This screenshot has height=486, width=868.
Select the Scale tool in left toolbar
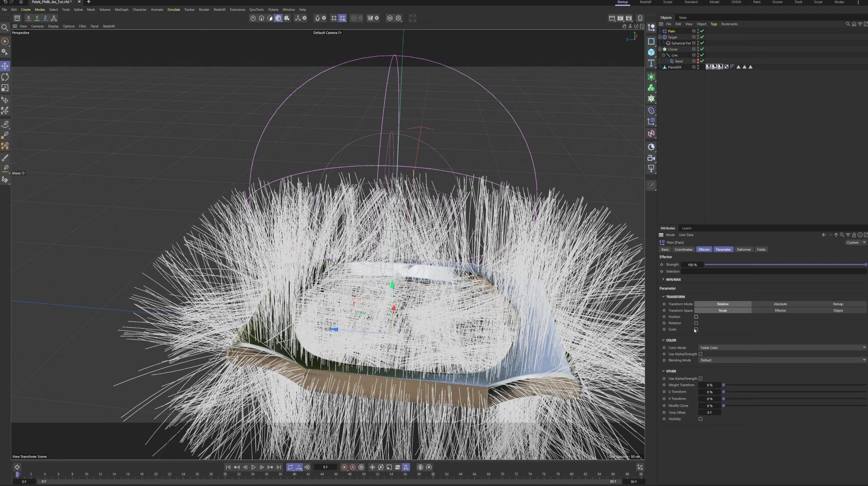tap(5, 88)
